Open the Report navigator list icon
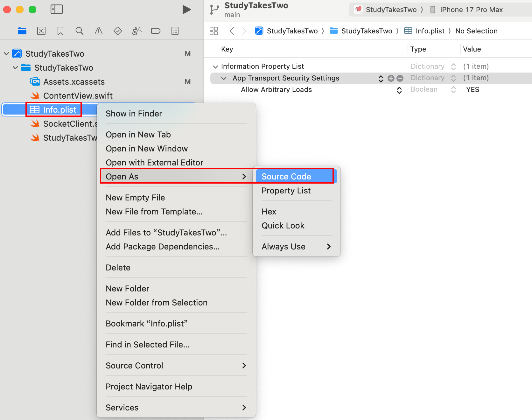The width and height of the screenshot is (532, 420). pyautogui.click(x=175, y=31)
